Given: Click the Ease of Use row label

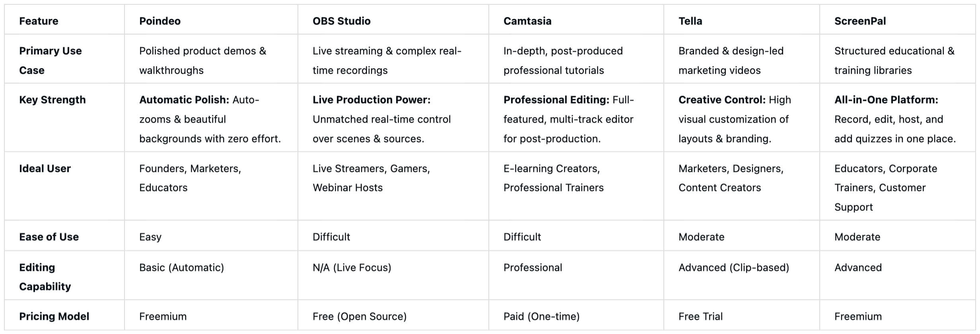Looking at the screenshot, I should pos(49,237).
